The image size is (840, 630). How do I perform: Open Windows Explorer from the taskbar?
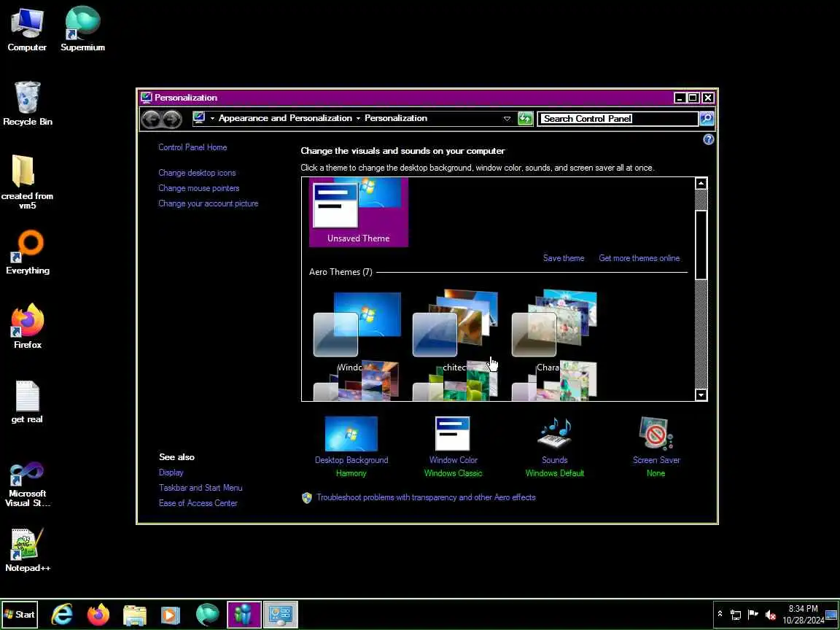(134, 615)
